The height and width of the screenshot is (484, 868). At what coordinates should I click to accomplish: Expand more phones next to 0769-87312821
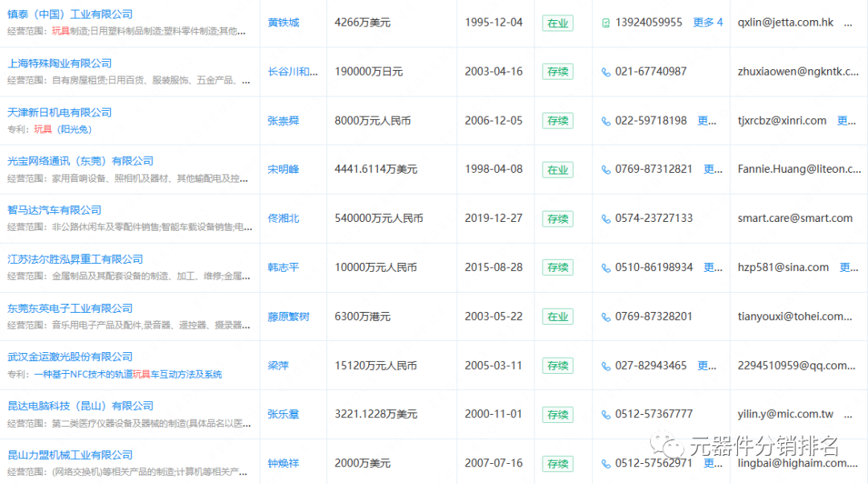[x=713, y=170]
